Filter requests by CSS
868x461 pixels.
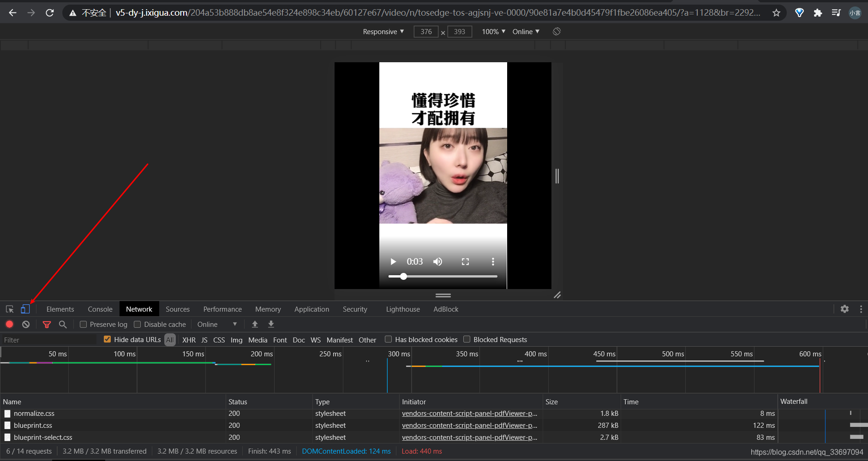(219, 340)
